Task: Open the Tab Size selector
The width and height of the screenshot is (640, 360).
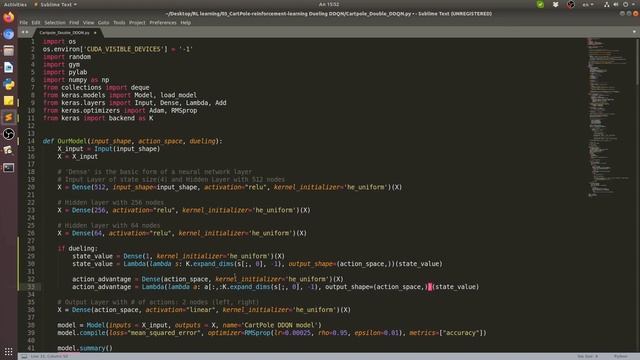Action: point(587,356)
